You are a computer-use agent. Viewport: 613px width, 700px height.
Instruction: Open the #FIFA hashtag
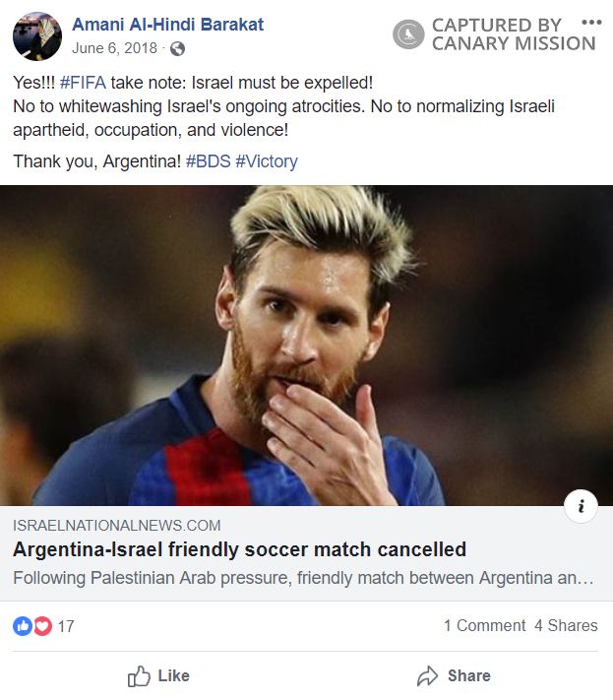coord(83,83)
